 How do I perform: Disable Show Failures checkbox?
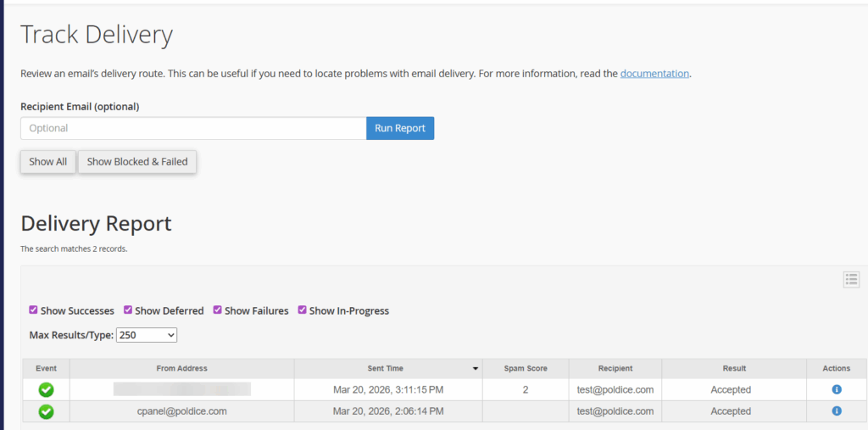click(x=218, y=310)
